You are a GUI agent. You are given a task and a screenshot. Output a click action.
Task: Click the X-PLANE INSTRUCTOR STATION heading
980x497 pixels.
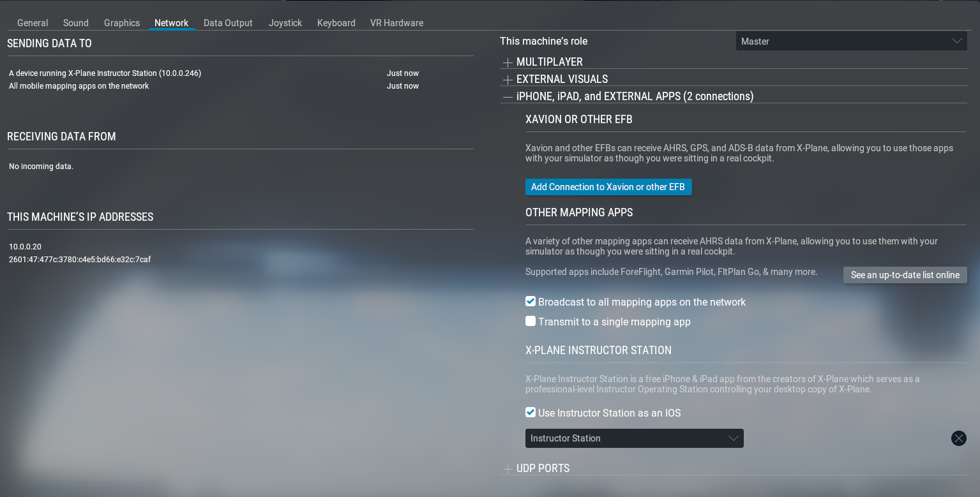(x=598, y=350)
